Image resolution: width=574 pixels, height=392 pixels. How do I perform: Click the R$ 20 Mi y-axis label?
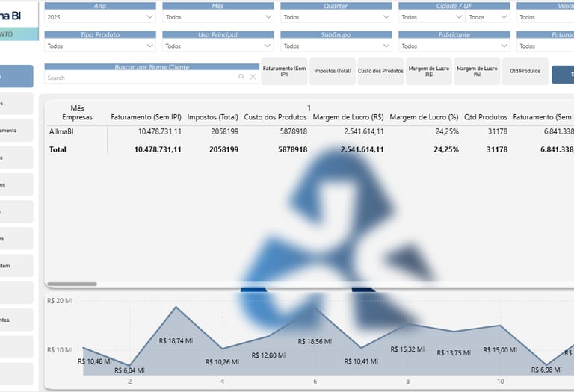click(60, 301)
